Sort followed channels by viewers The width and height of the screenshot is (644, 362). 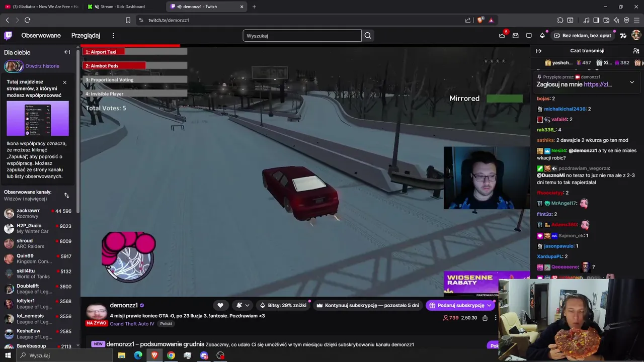point(66,195)
